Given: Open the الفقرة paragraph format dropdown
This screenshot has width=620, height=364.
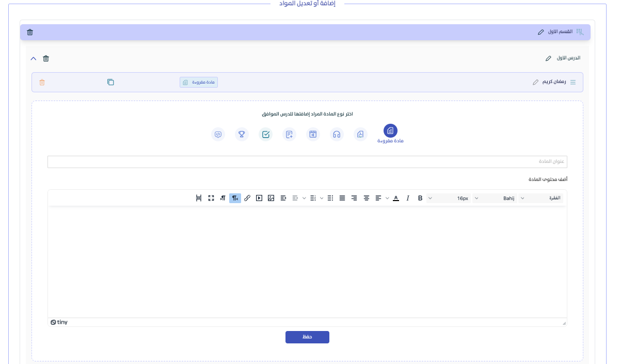Looking at the screenshot, I should pyautogui.click(x=541, y=198).
